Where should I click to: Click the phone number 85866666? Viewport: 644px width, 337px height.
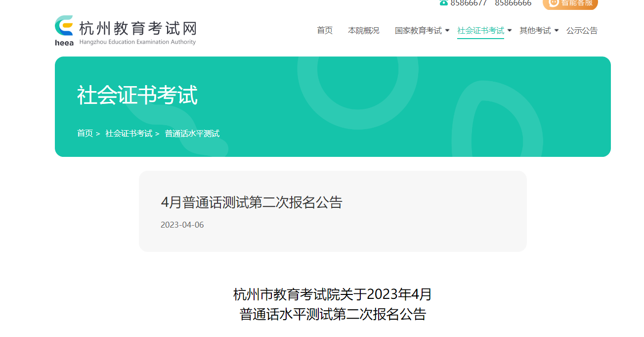coord(513,3)
